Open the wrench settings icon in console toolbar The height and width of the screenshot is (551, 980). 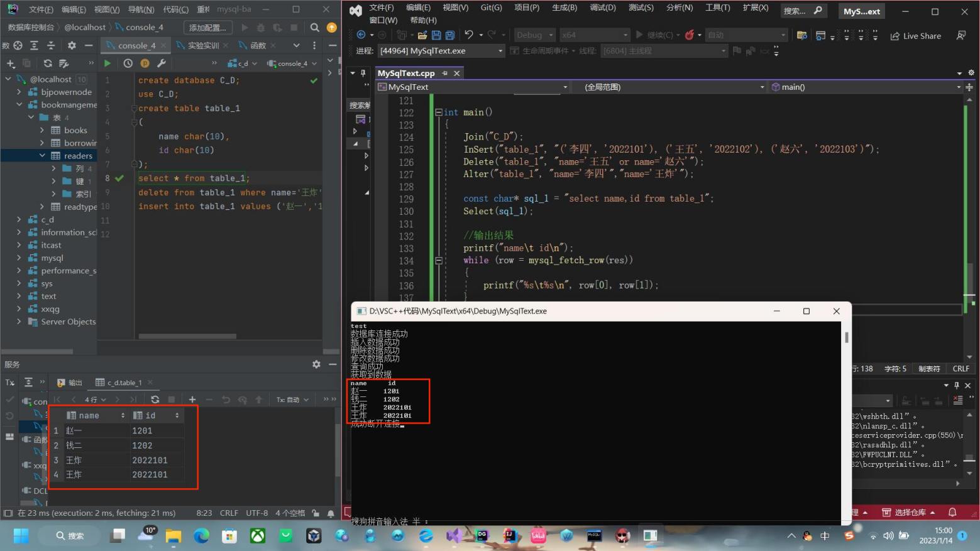[x=162, y=63]
